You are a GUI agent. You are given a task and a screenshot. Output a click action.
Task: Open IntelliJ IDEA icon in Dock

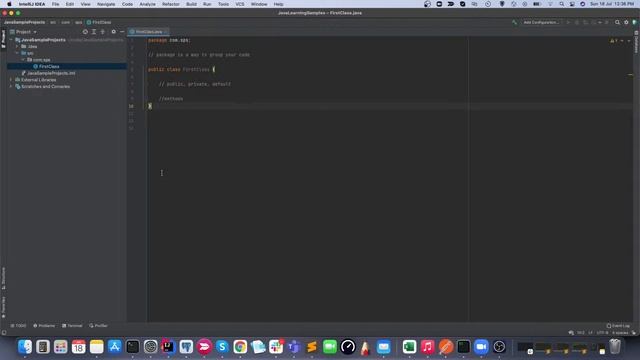pos(168,347)
